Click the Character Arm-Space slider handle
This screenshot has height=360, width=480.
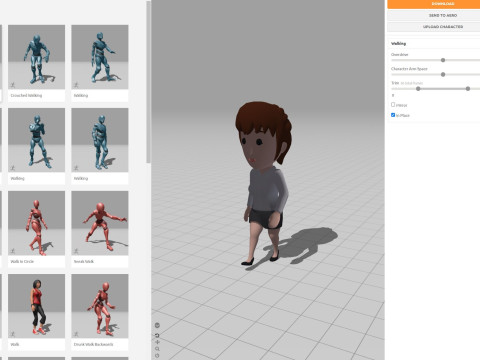pyautogui.click(x=443, y=74)
